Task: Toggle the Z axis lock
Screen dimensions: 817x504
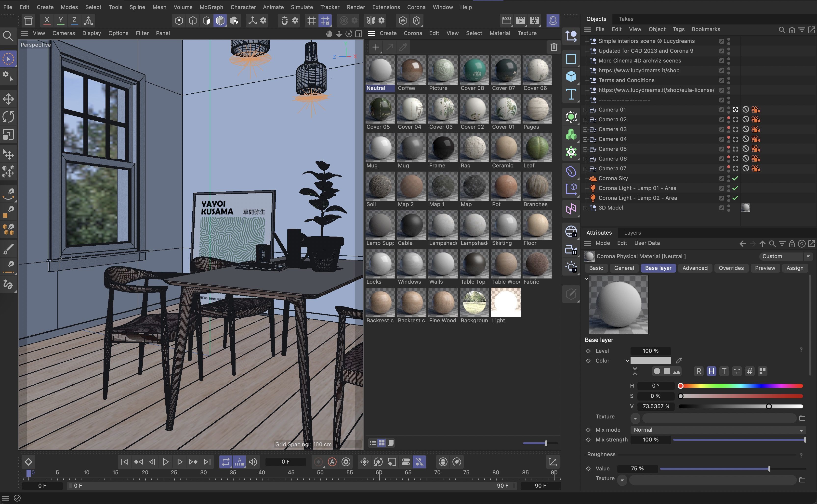Action: (x=74, y=21)
